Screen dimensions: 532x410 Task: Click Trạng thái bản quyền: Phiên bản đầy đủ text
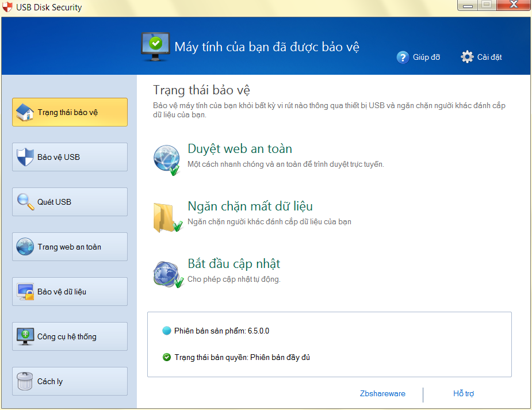242,358
